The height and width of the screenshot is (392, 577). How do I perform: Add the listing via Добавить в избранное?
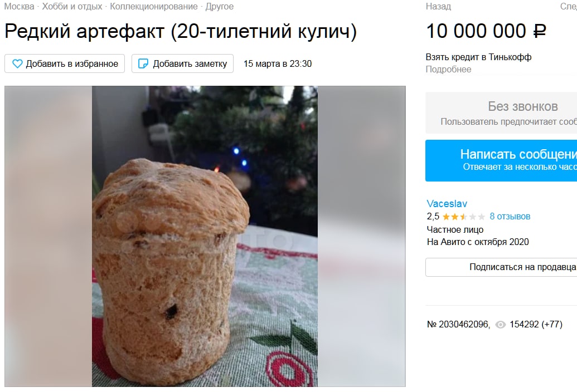coord(65,63)
